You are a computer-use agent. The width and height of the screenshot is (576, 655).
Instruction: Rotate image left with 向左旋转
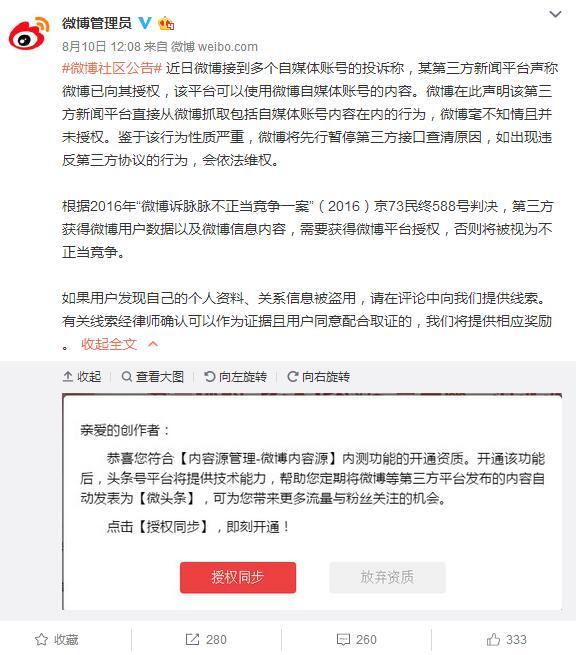[x=236, y=376]
